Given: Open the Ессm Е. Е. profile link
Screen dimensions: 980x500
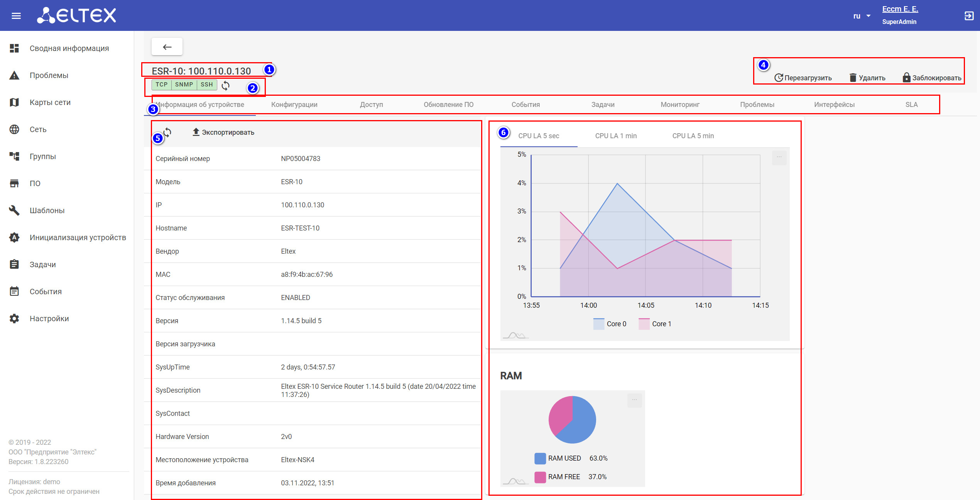Looking at the screenshot, I should pyautogui.click(x=900, y=9).
